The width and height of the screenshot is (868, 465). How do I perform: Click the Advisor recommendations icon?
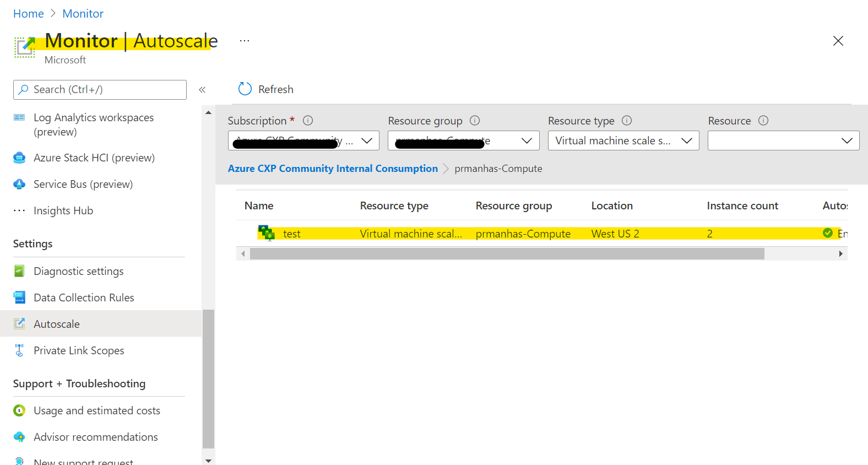19,437
